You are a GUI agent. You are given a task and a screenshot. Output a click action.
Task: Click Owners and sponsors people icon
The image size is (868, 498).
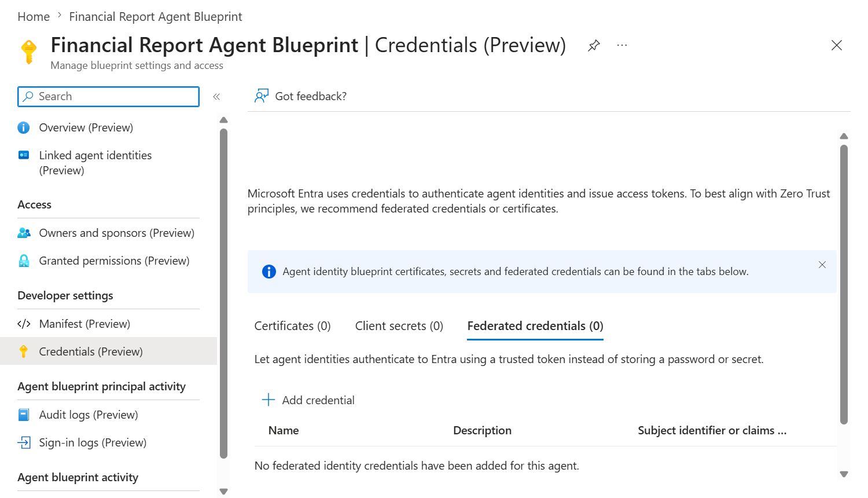coord(24,233)
